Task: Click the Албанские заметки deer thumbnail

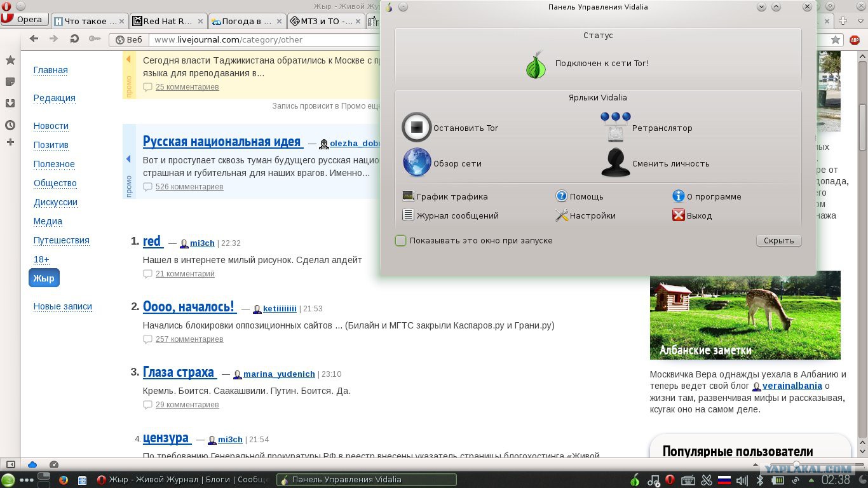Action: (x=745, y=315)
